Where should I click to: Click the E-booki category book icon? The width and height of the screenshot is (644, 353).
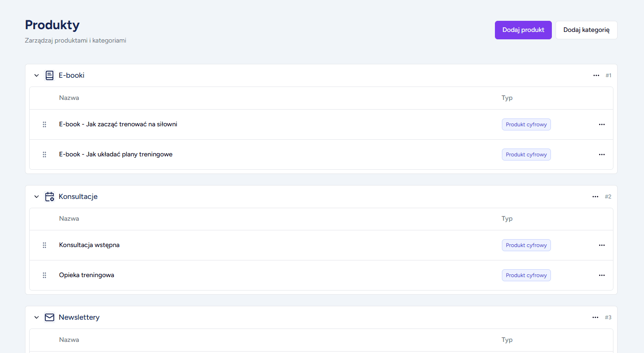pyautogui.click(x=50, y=75)
